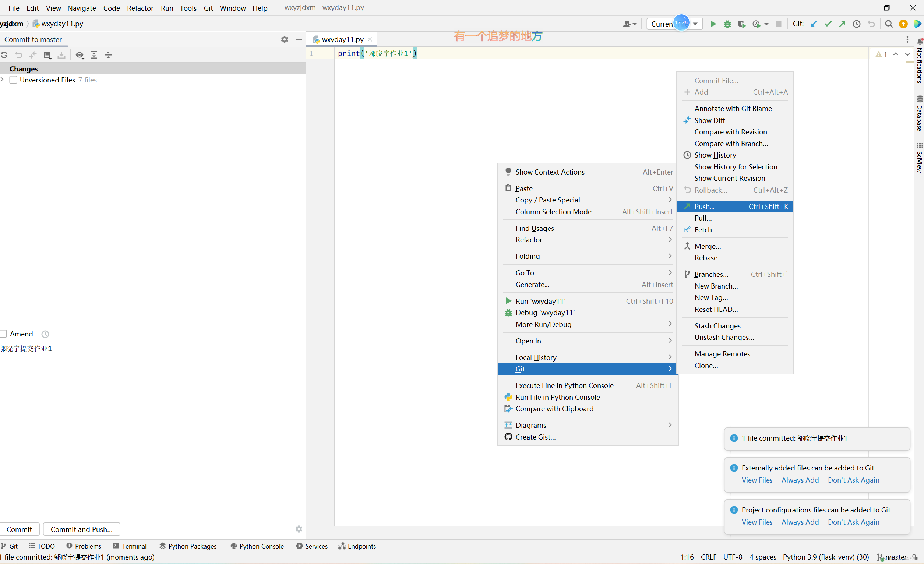Open the Git menu in the menu bar

click(208, 8)
